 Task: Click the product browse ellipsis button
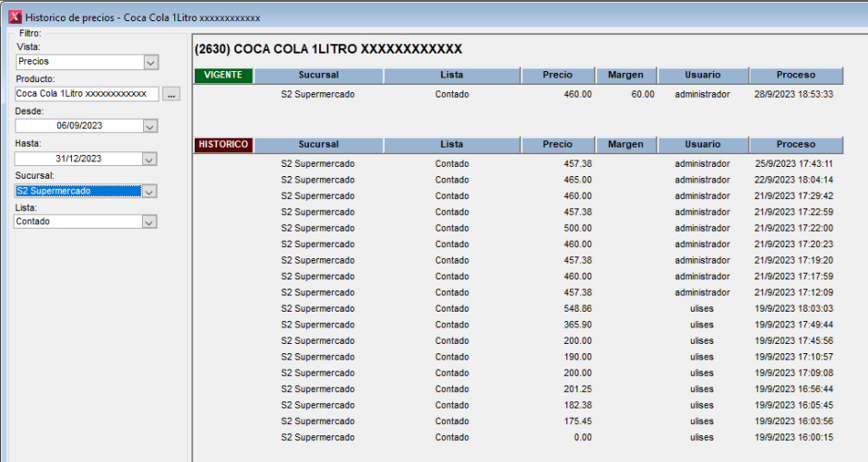coord(172,94)
